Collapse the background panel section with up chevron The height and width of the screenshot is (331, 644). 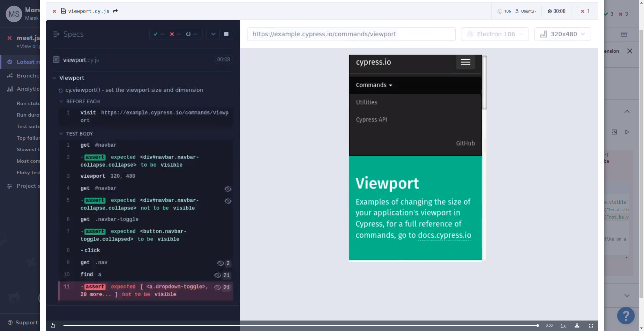click(627, 112)
